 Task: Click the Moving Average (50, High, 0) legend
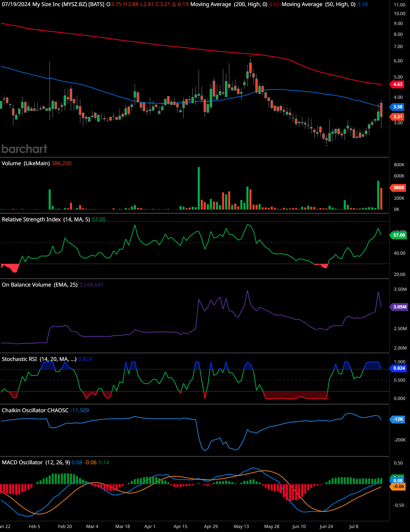coord(319,4)
